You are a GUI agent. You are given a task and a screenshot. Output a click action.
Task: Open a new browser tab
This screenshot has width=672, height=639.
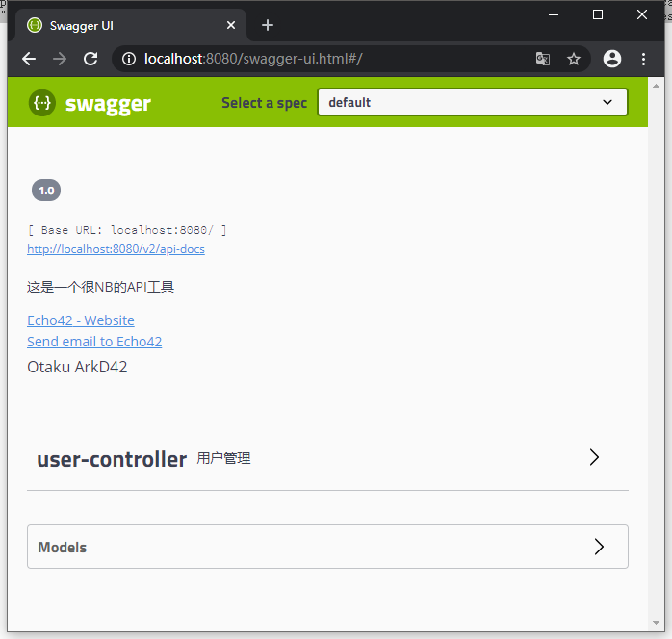(x=268, y=25)
